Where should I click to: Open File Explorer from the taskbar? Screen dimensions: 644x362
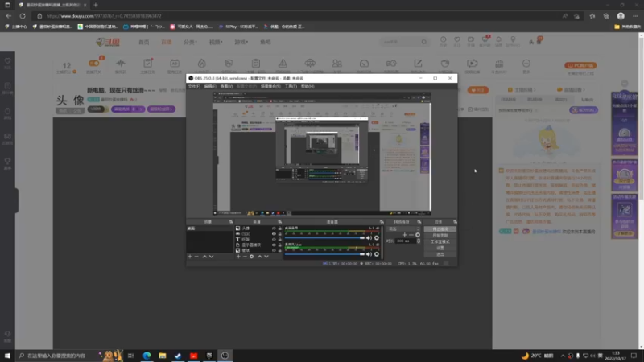(163, 356)
